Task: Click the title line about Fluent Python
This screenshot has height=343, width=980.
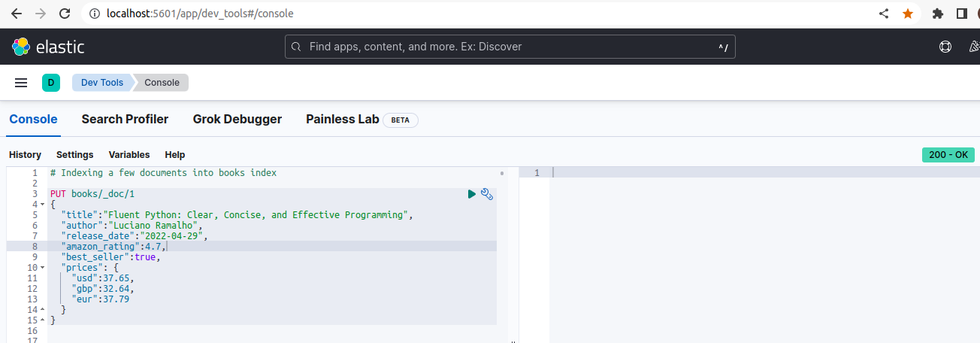Action: [x=237, y=215]
